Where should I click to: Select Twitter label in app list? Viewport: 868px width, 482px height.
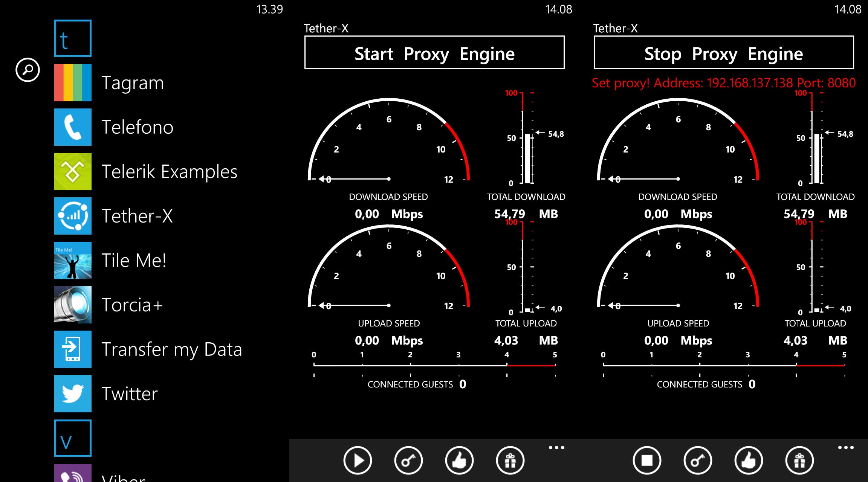[x=130, y=394]
